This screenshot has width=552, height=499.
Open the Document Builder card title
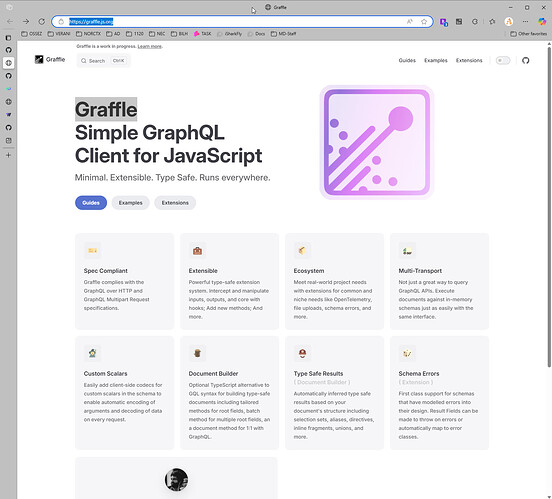click(x=213, y=374)
